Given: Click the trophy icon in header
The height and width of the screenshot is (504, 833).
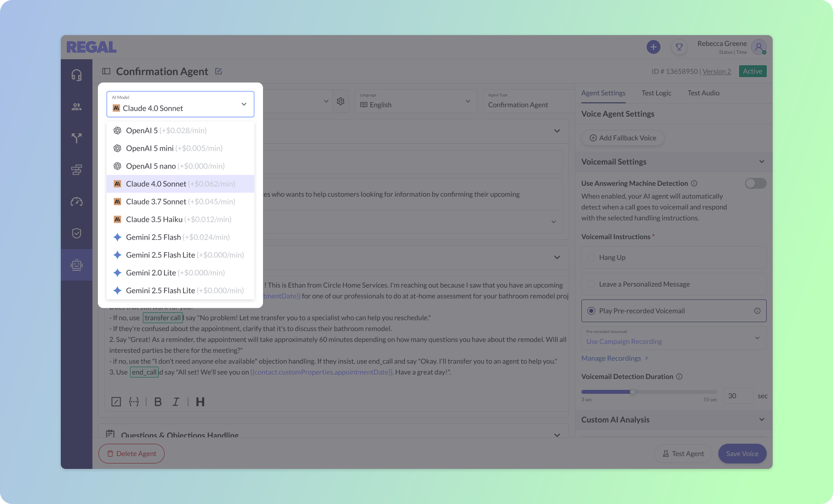Looking at the screenshot, I should click(x=679, y=47).
